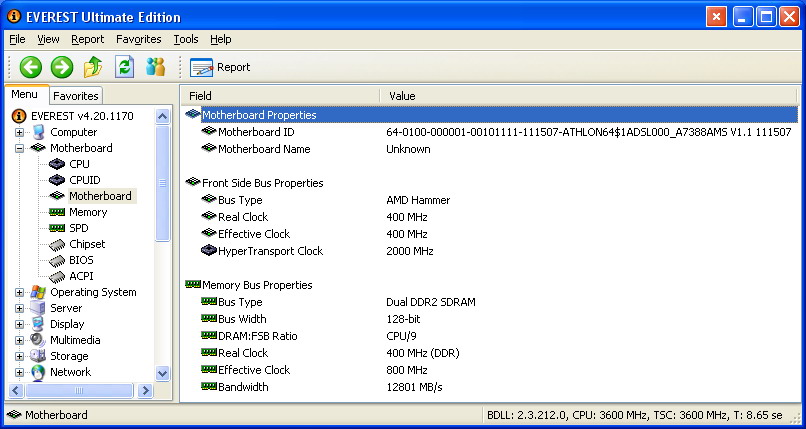
Task: Click the Display monitor icon in the tree
Action: pos(38,324)
